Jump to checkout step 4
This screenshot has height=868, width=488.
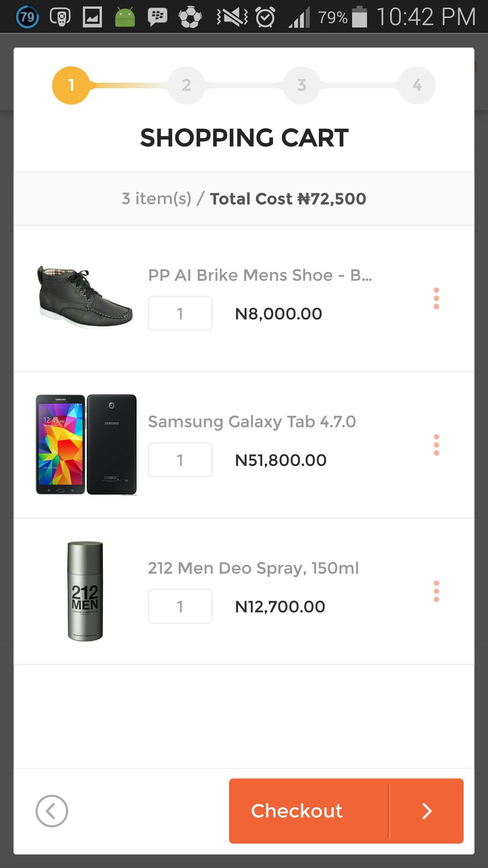[417, 85]
